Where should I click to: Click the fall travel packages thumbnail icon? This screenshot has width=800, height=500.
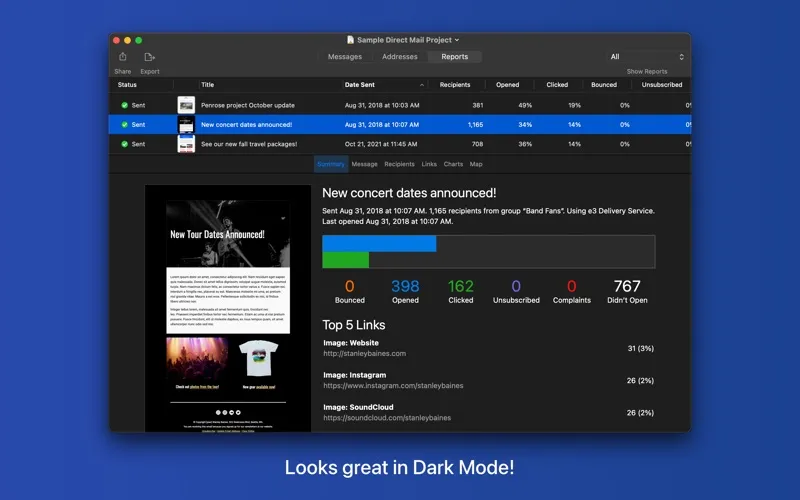186,144
